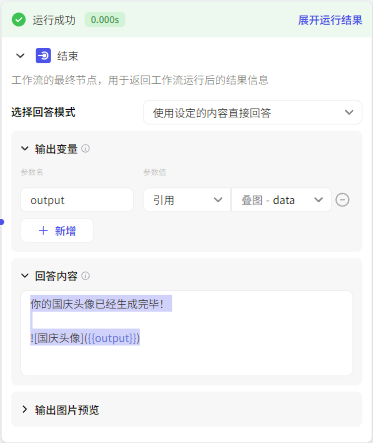Click the 0.000s run time badge
The image size is (373, 443).
pyautogui.click(x=105, y=20)
